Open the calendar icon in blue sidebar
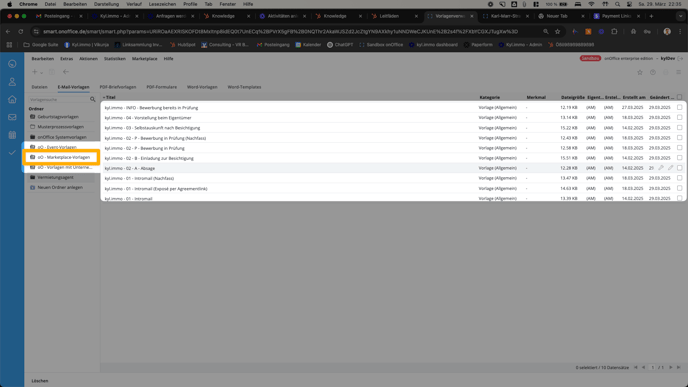 pyautogui.click(x=12, y=135)
